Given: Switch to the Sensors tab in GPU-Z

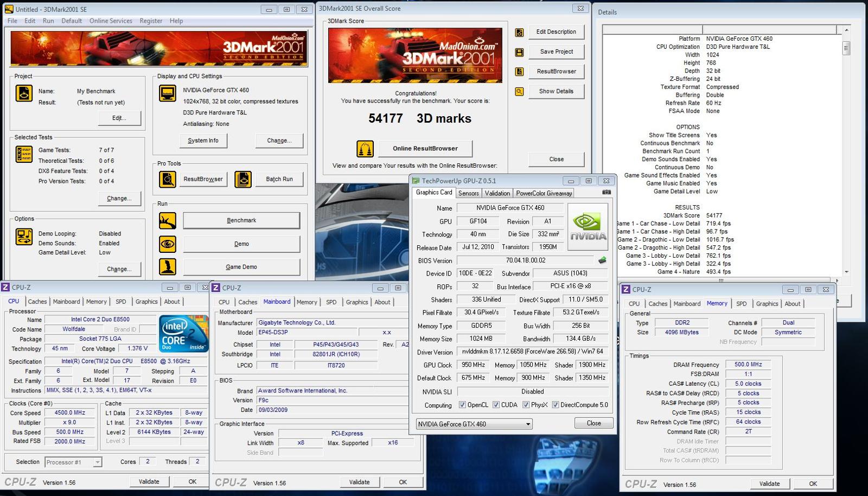Looking at the screenshot, I should point(468,193).
